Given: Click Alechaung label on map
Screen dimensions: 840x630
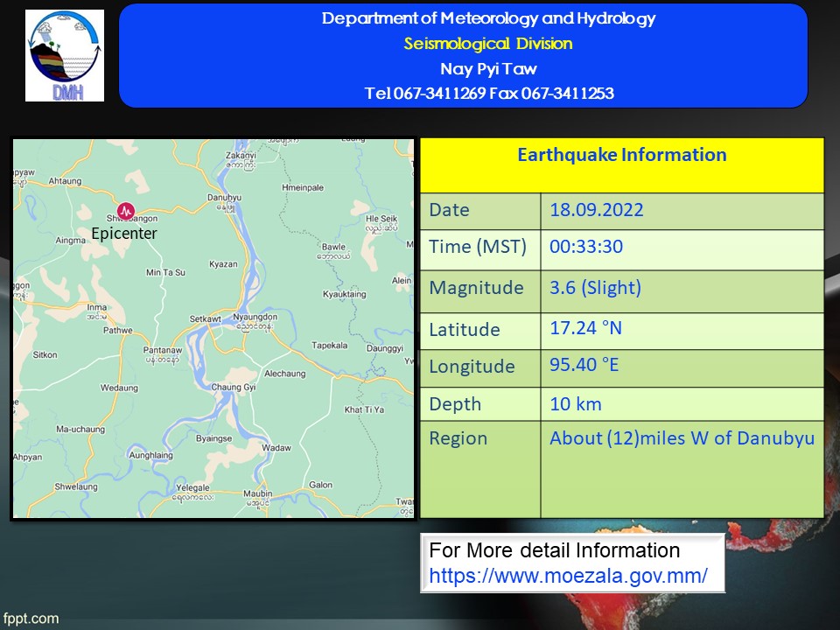Looking at the screenshot, I should (285, 374).
